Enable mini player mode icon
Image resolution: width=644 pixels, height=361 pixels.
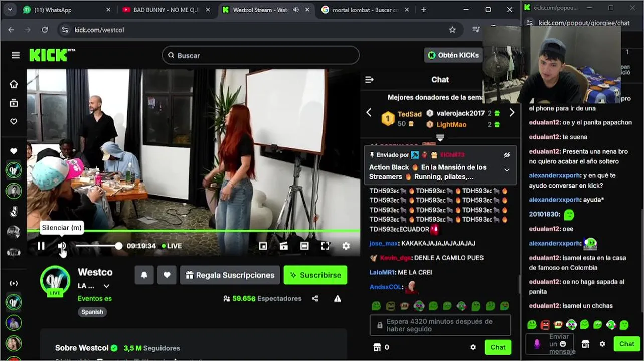263,246
